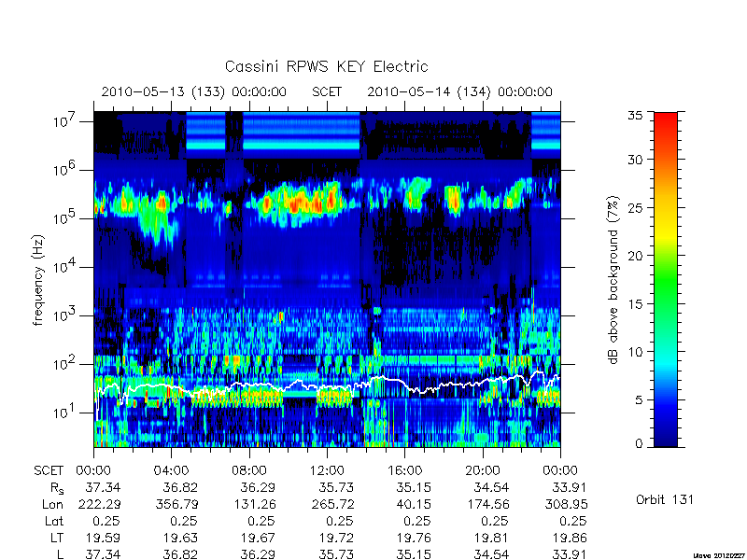This screenshot has height=560, width=747.
Task: Click the Lon value '131.26'
Action: [255, 504]
